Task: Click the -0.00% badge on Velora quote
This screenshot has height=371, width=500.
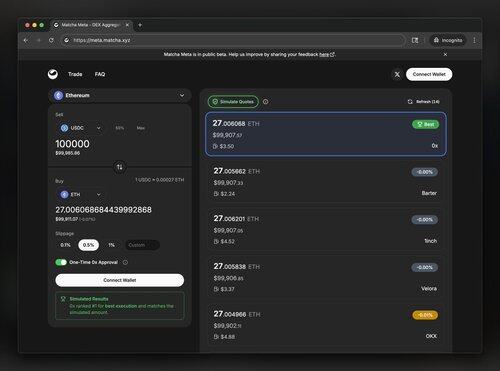Action: 425,267
